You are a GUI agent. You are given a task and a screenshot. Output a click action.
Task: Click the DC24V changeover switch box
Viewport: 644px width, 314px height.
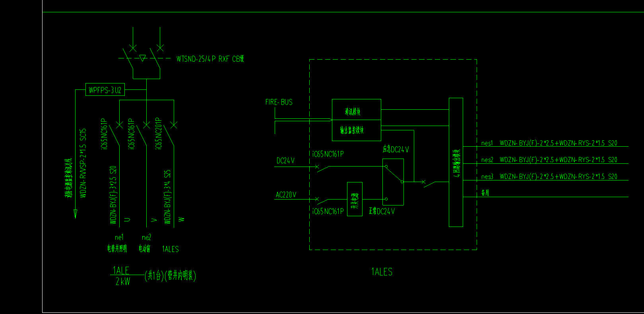click(393, 182)
